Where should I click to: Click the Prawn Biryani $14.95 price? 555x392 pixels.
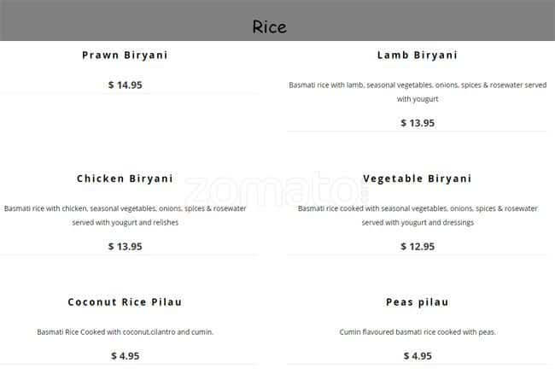click(x=125, y=85)
